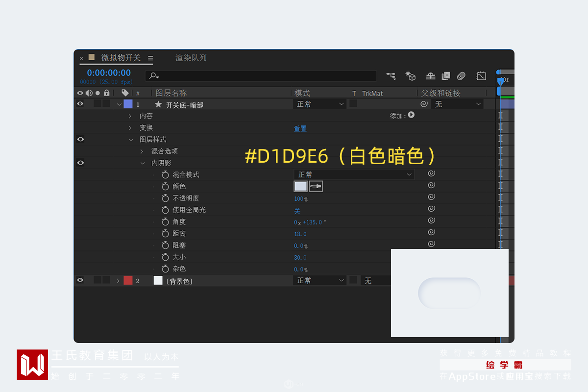
Task: Open the graph editor icon
Action: click(x=481, y=76)
